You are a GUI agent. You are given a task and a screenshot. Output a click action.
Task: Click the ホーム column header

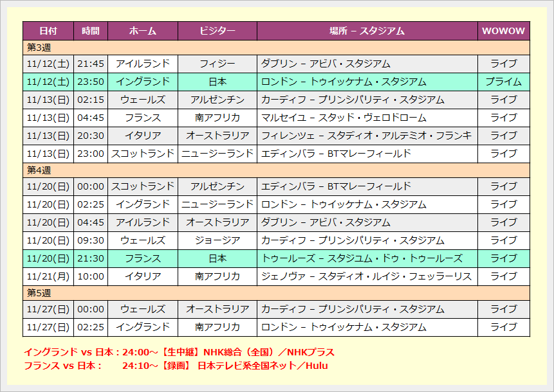click(x=143, y=31)
